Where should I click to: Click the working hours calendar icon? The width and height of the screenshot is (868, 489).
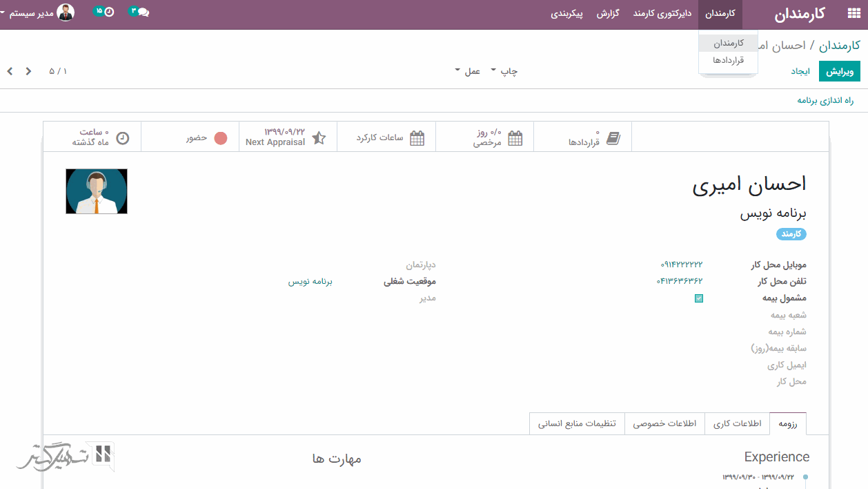(417, 138)
